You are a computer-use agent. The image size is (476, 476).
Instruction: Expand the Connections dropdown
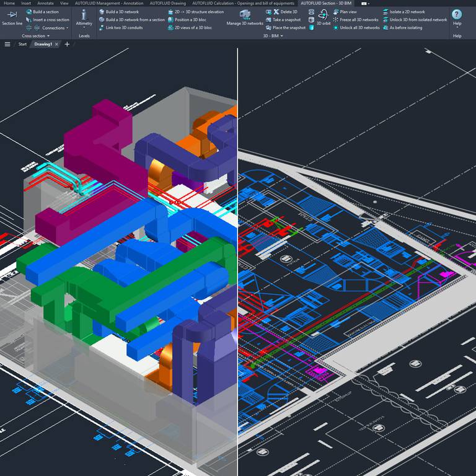[x=53, y=28]
